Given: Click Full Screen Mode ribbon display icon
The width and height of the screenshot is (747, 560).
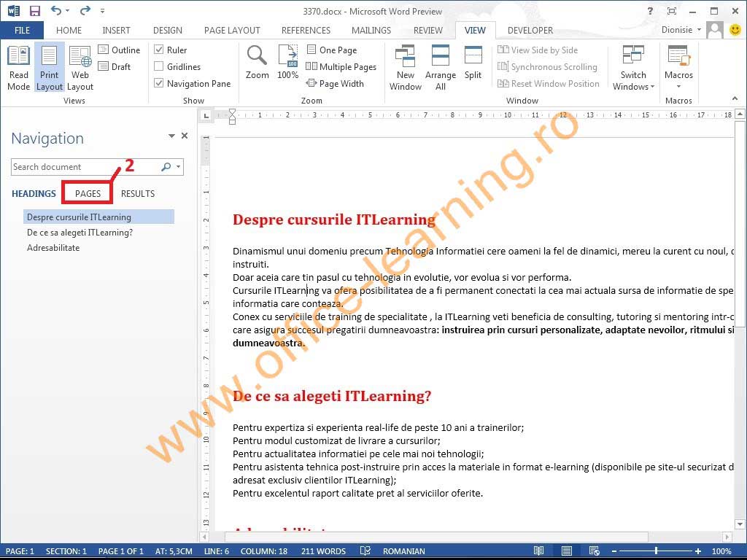Looking at the screenshot, I should [672, 10].
